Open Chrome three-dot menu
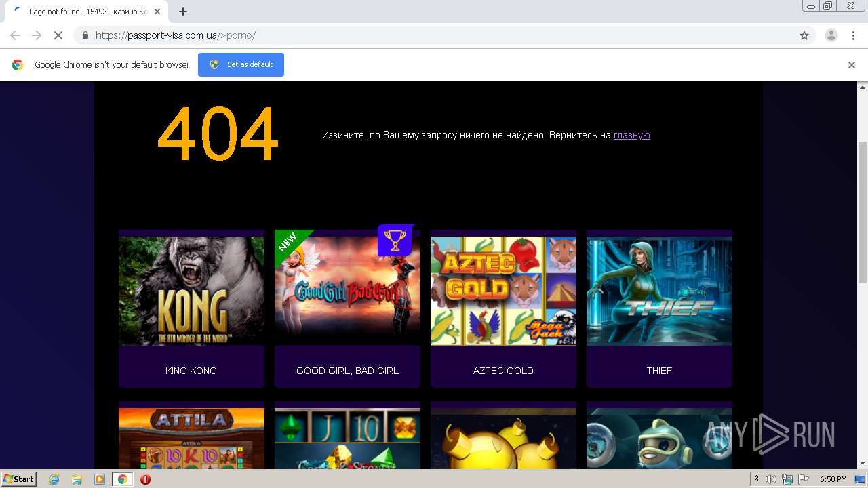The width and height of the screenshot is (868, 488). point(853,35)
